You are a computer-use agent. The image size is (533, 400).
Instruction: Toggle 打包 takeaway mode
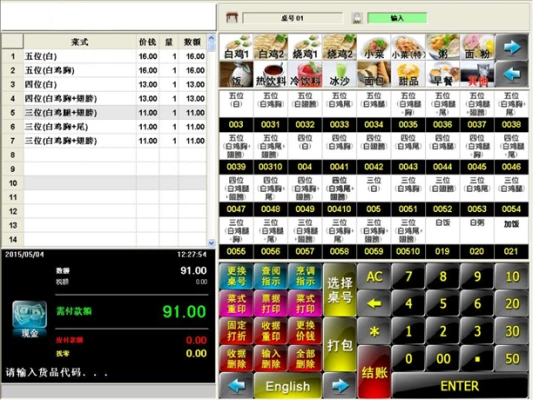tap(339, 345)
